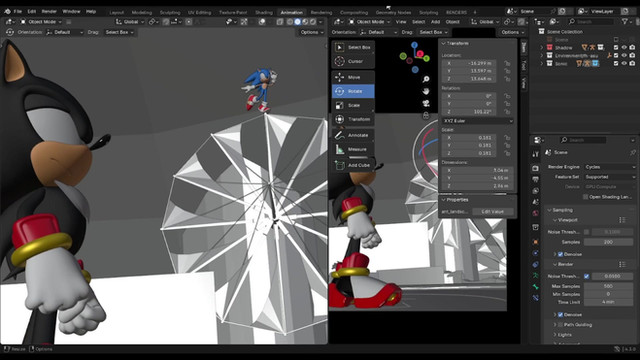Choose the Scale tool in toolbar
This screenshot has width=640, height=360.
[x=353, y=105]
